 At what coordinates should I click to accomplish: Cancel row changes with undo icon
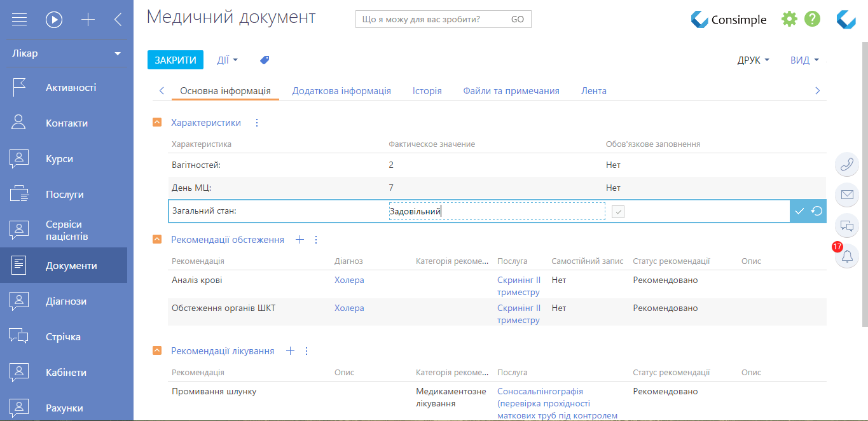pos(817,211)
